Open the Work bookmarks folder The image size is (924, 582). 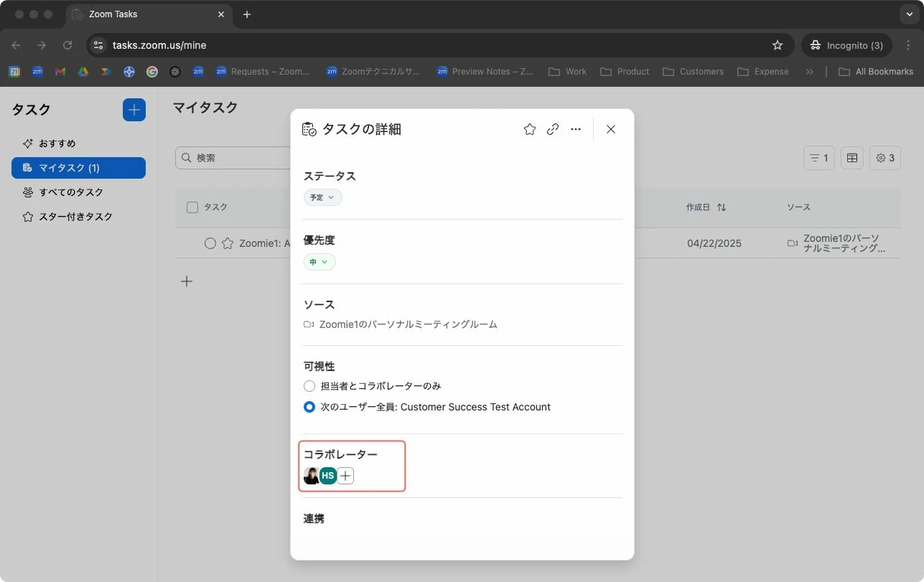coord(567,72)
